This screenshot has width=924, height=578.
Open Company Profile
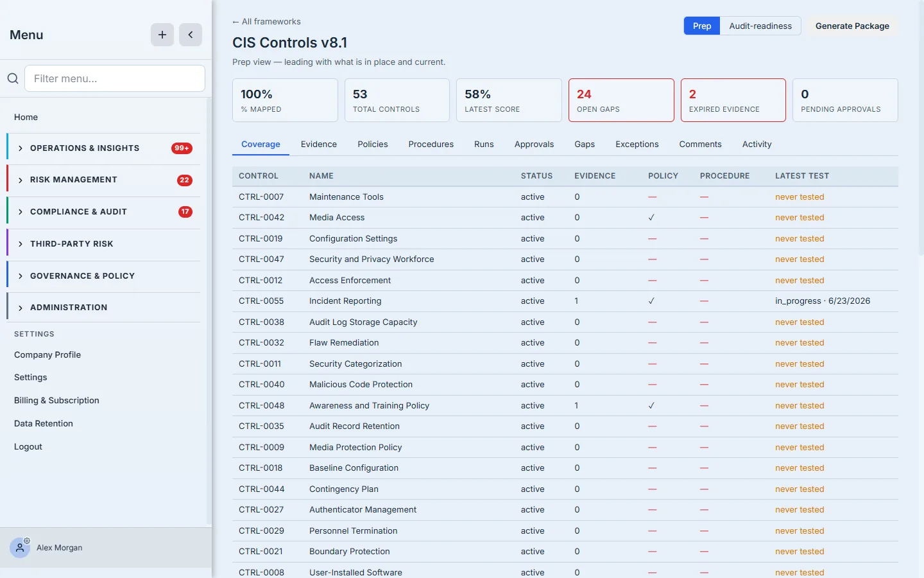click(47, 355)
